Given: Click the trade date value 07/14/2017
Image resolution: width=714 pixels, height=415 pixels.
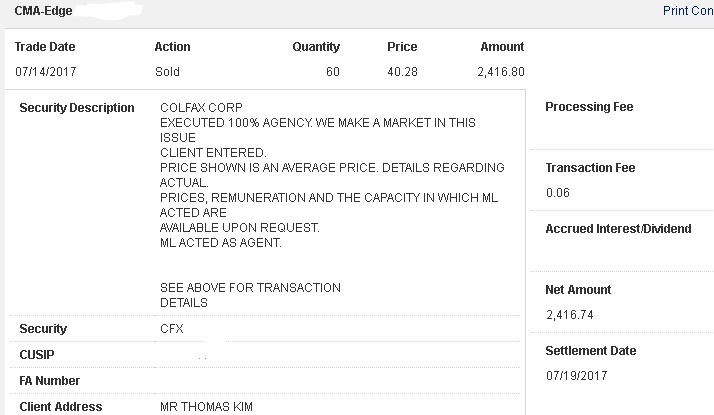Looking at the screenshot, I should click(x=46, y=72).
